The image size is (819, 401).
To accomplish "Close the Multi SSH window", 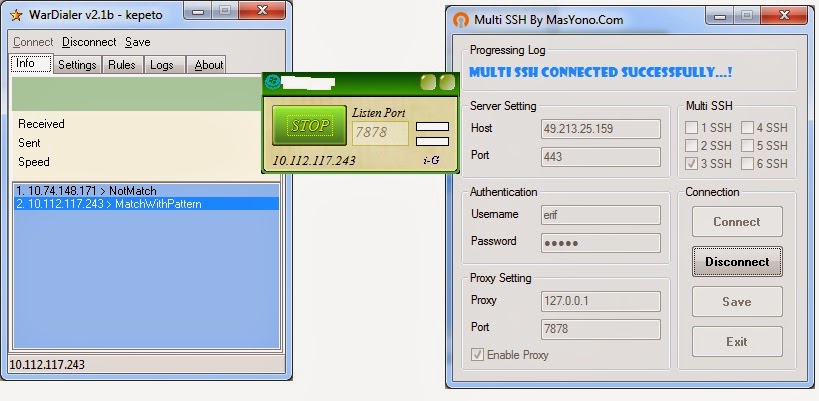I will [x=784, y=16].
